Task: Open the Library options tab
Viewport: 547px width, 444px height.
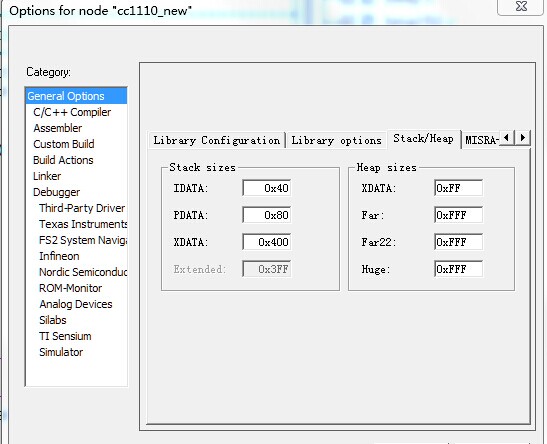Action: [336, 140]
